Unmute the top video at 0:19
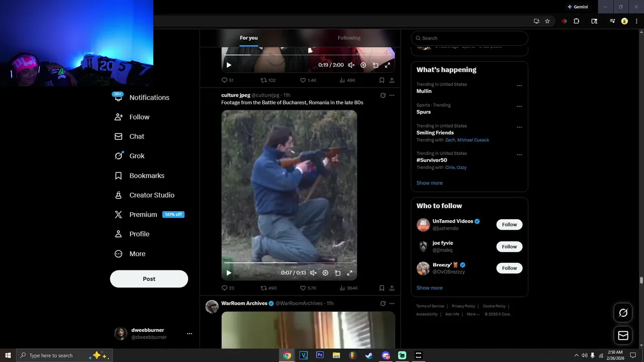The width and height of the screenshot is (644, 362). 351,65
